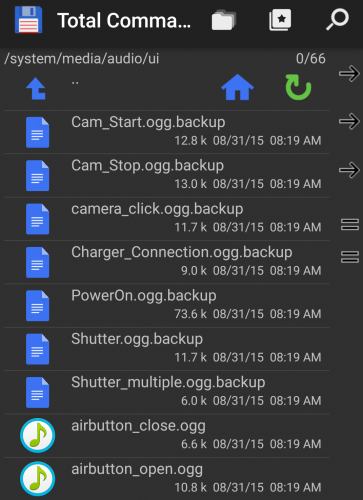Image resolution: width=363 pixels, height=500 pixels.
Task: Reload directory with green refresh icon
Action: (x=298, y=87)
